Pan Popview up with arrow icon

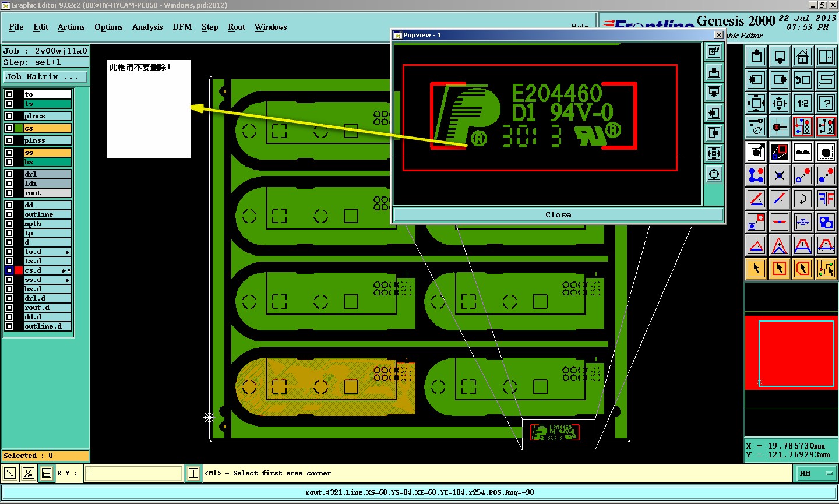714,72
